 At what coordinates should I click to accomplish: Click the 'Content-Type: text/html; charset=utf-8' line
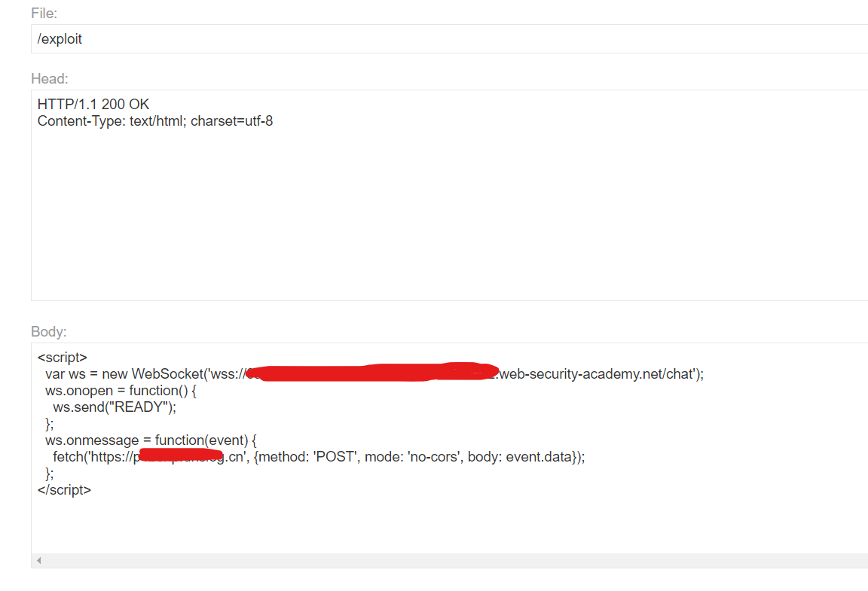pyautogui.click(x=155, y=121)
